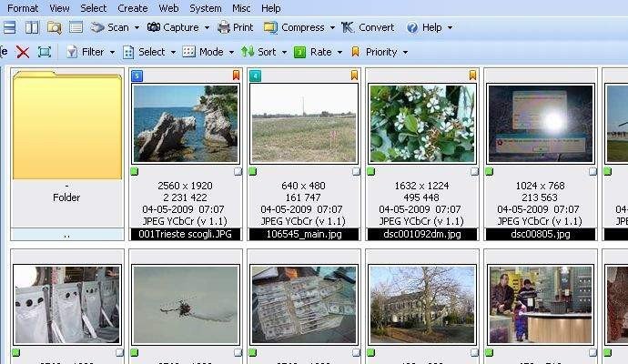Image resolution: width=628 pixels, height=364 pixels.
Task: Expand the Filter dropdown arrow
Action: pyautogui.click(x=112, y=53)
